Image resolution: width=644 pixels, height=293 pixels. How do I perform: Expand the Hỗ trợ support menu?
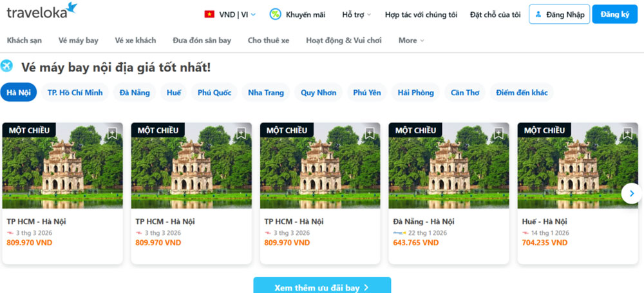tap(357, 14)
